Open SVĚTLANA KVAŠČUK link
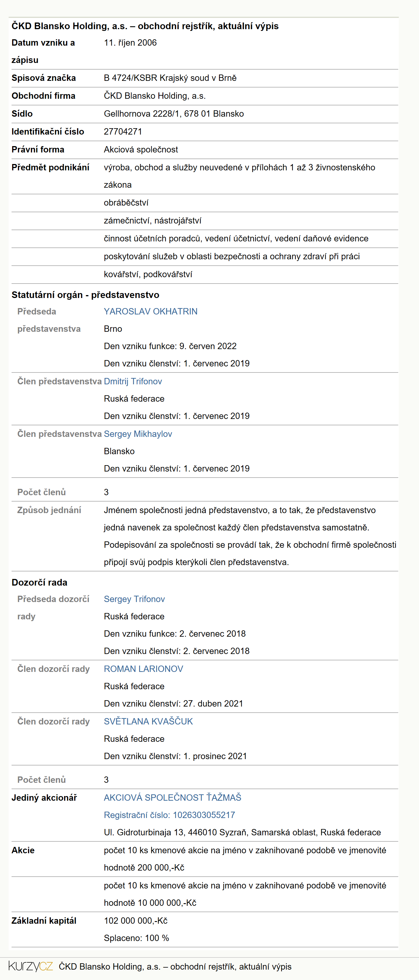The image size is (419, 980). coord(148,721)
